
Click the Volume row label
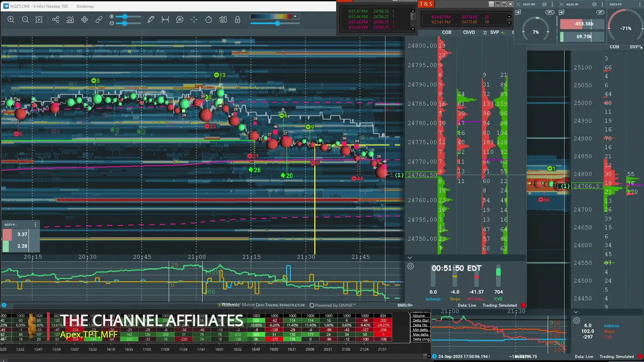(419, 316)
